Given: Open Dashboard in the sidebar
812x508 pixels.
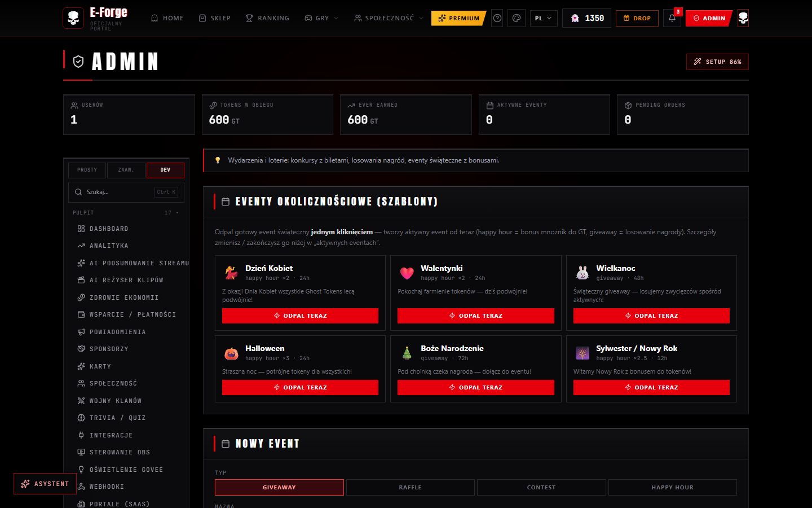Looking at the screenshot, I should click(108, 229).
